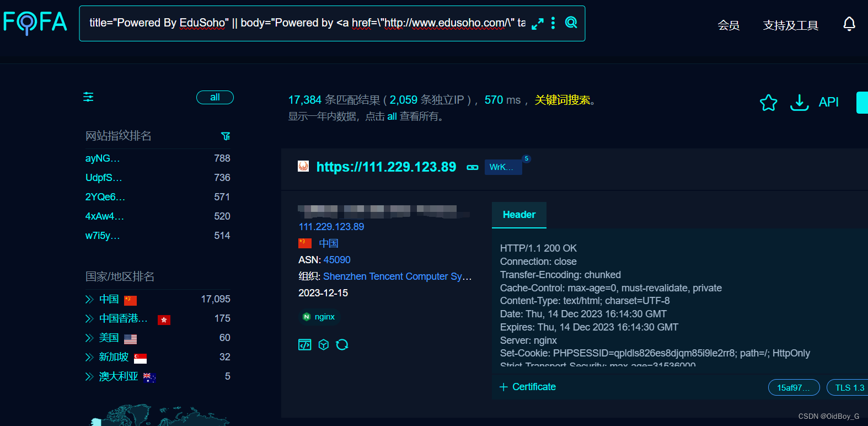This screenshot has width=868, height=426.
Task: Open the notifications bell
Action: click(x=849, y=24)
